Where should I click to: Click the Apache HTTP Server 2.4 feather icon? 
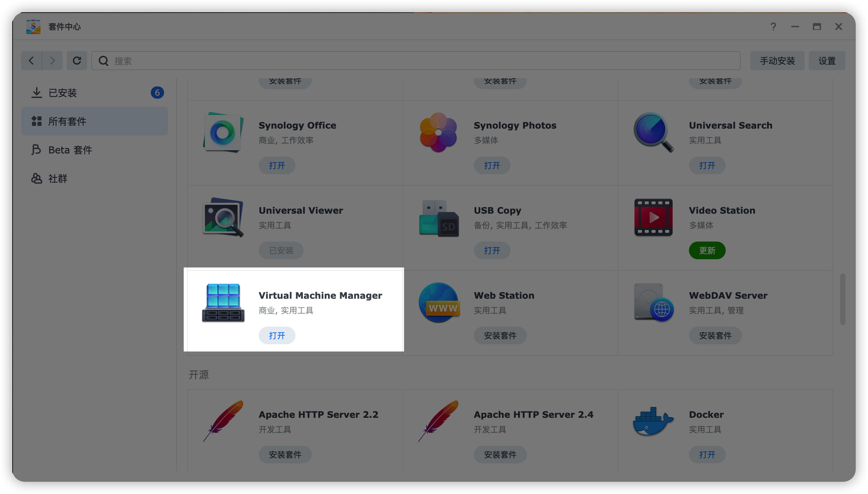(x=438, y=422)
